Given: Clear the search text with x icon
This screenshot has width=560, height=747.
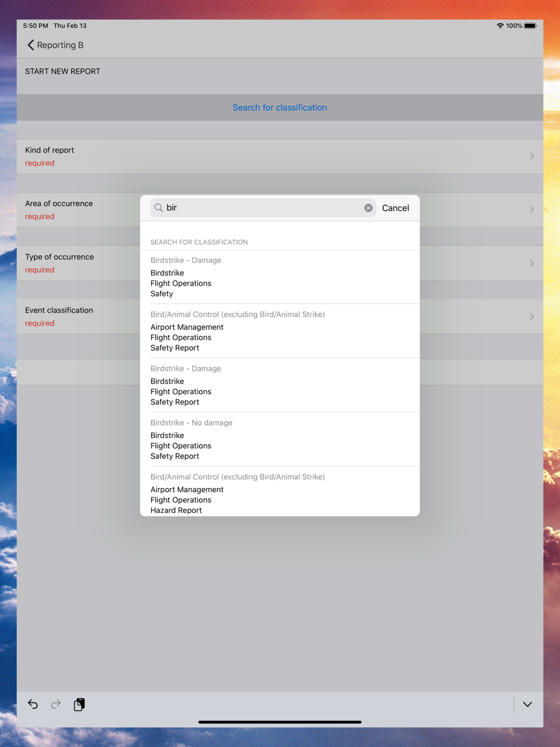Looking at the screenshot, I should pos(368,208).
